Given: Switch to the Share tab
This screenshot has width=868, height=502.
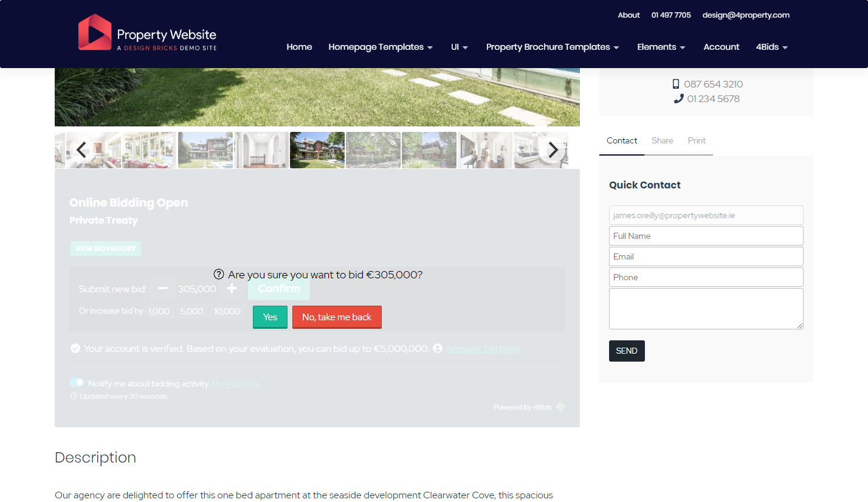Looking at the screenshot, I should 662,141.
